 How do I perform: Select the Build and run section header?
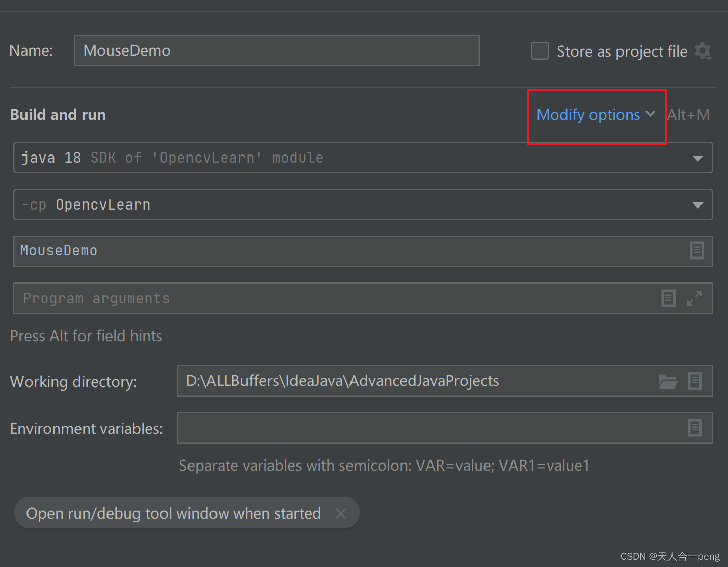coord(58,114)
